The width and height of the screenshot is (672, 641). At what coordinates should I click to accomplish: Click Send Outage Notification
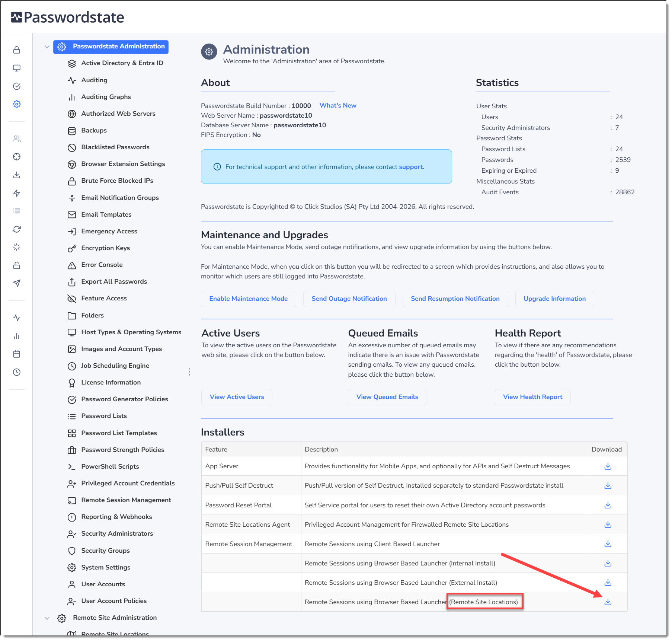tap(349, 299)
